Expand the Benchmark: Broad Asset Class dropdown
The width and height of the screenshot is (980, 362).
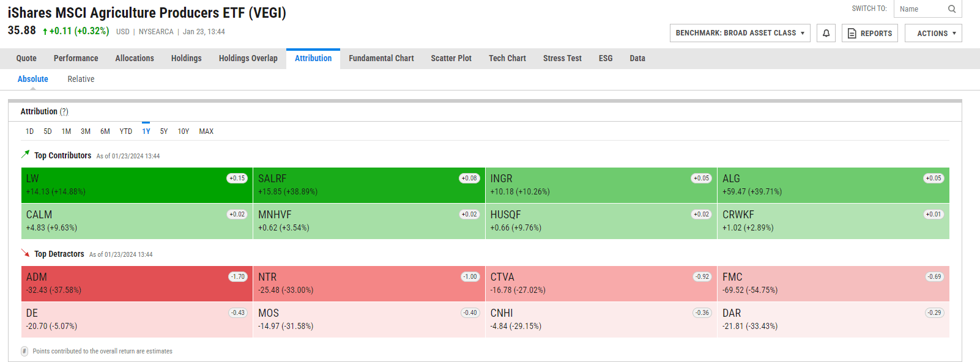(x=740, y=33)
